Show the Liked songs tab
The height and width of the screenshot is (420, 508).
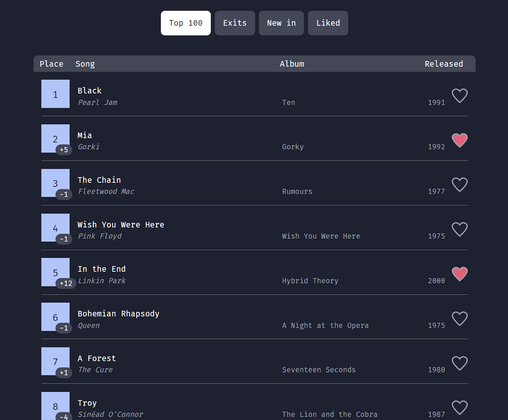click(x=328, y=23)
